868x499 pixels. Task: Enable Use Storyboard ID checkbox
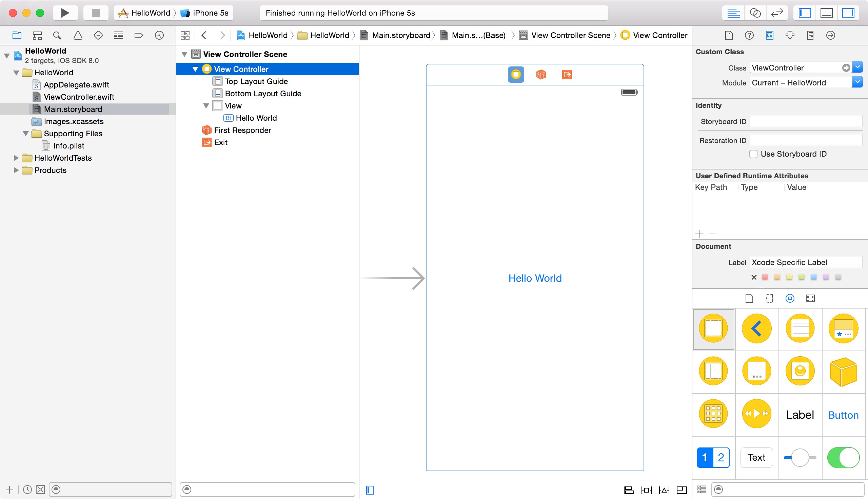pyautogui.click(x=753, y=154)
